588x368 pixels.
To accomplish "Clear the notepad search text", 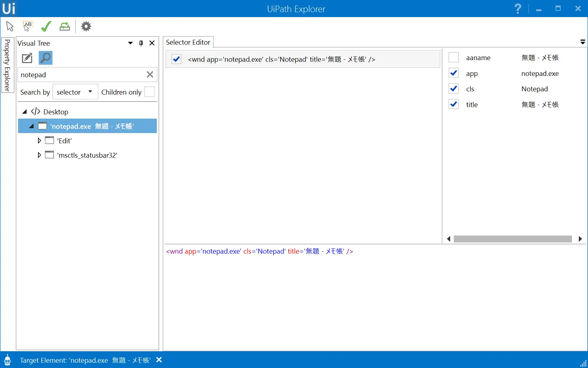I will point(150,75).
